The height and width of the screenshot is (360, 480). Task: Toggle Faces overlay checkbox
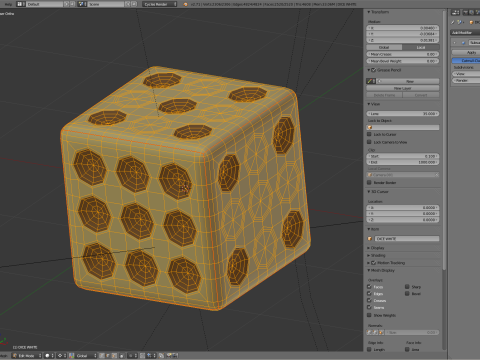[369, 287]
